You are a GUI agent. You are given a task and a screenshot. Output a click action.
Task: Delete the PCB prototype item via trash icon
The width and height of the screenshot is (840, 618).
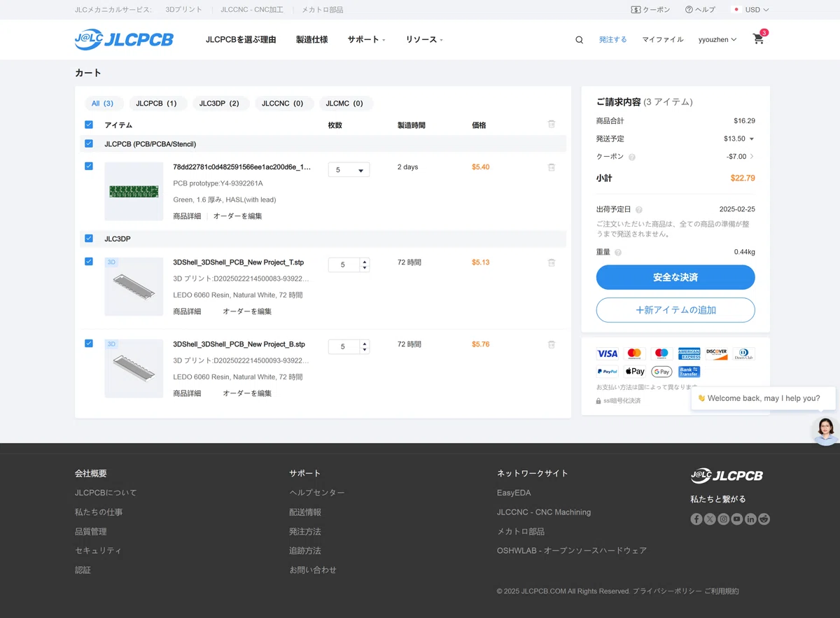coord(552,167)
